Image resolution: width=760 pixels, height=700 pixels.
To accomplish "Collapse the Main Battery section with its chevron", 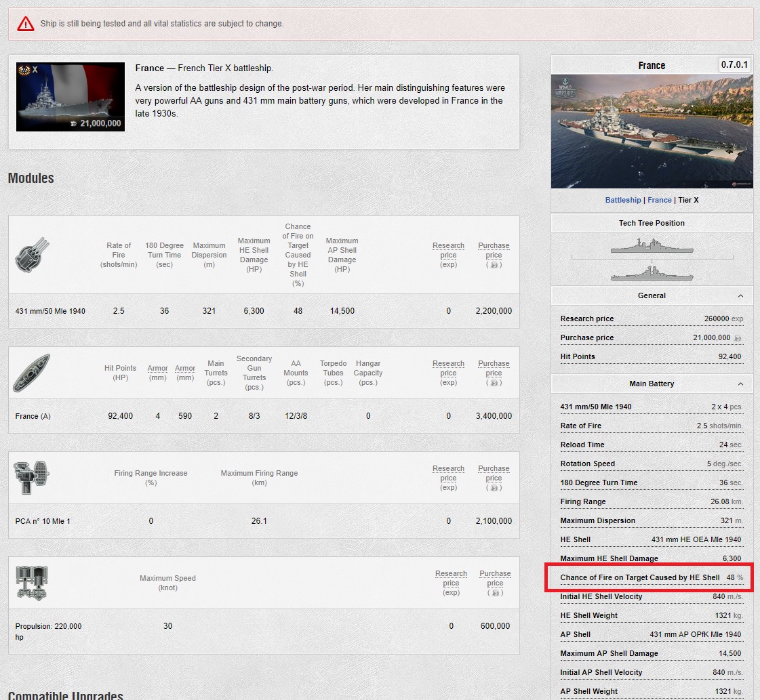I will click(740, 384).
